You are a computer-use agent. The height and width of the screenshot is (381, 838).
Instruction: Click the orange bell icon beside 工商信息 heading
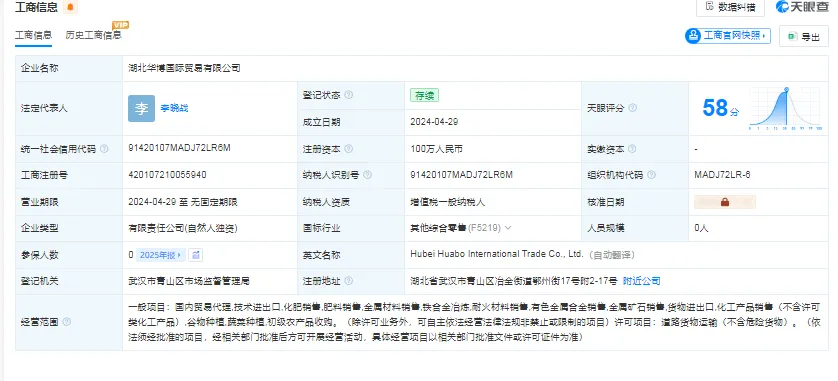click(x=70, y=7)
